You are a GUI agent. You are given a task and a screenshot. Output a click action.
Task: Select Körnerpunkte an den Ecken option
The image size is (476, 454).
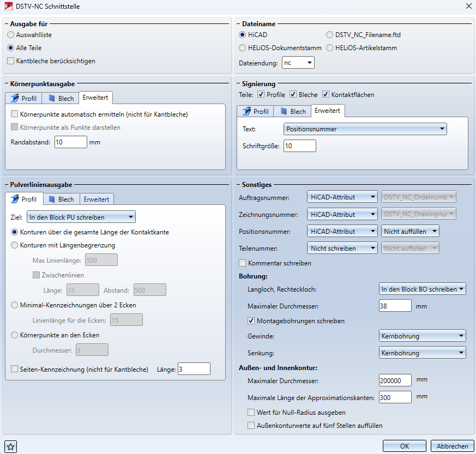[14, 335]
